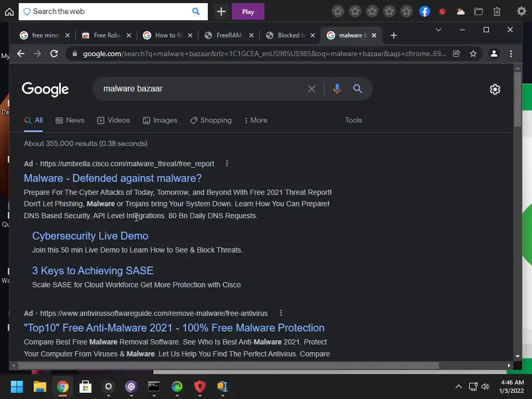
Task: Open the Cybersecurity Live Demo link
Action: (x=90, y=236)
